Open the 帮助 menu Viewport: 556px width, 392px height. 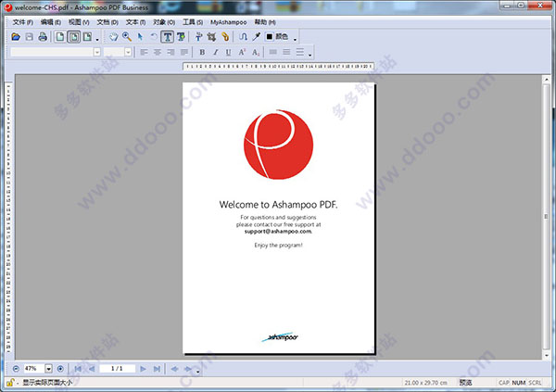coord(265,22)
